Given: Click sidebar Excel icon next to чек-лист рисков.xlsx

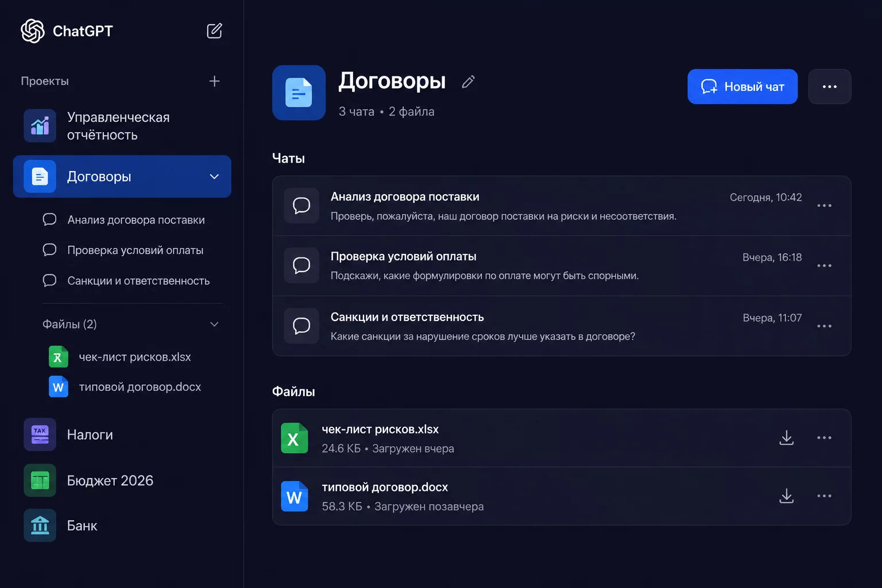Looking at the screenshot, I should click(58, 357).
